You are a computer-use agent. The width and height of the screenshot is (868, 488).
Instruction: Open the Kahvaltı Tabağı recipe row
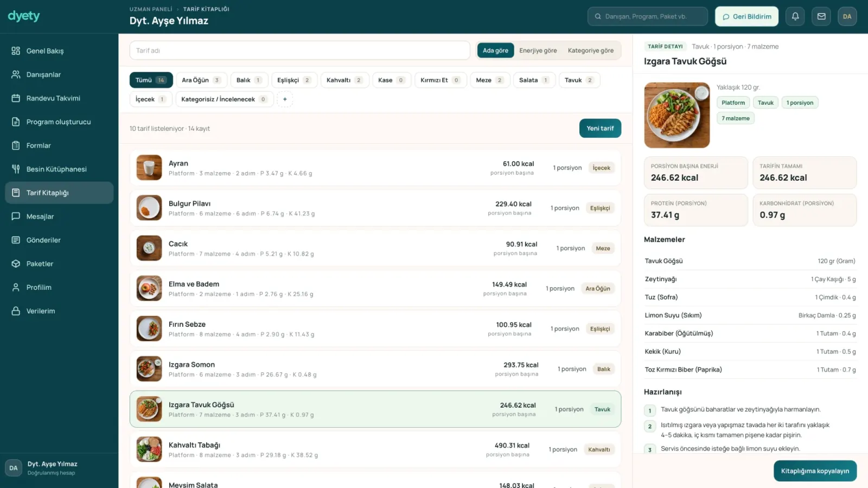click(x=375, y=449)
